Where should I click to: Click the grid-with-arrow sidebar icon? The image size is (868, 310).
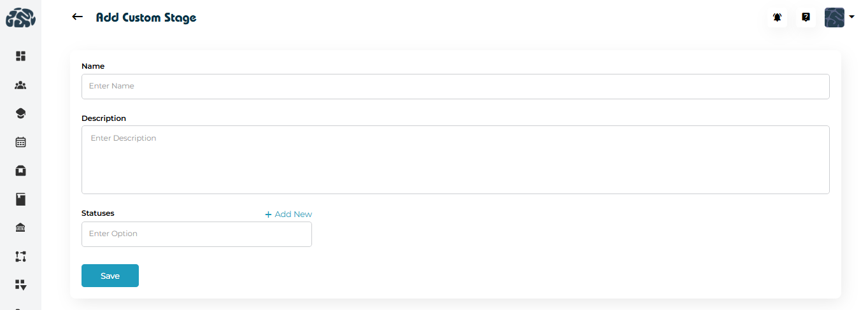click(20, 285)
